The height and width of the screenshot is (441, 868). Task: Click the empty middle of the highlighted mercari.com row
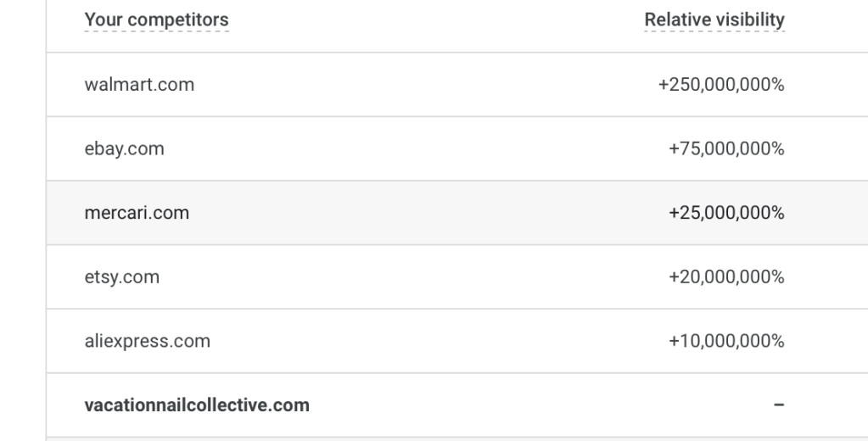click(x=424, y=213)
